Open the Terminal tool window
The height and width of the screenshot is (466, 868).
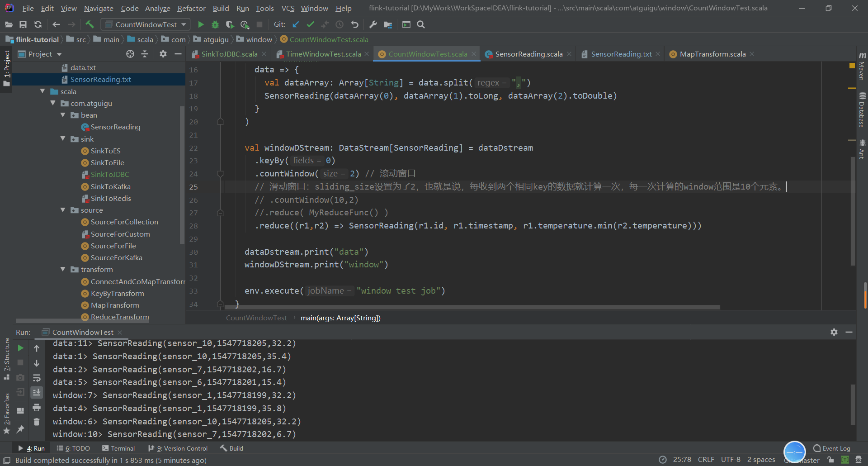[x=118, y=448]
